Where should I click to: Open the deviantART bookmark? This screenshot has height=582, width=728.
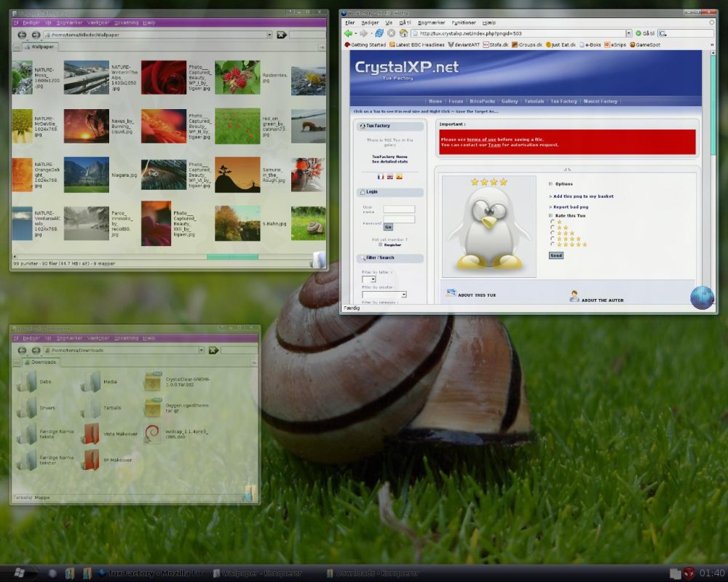pos(463,45)
